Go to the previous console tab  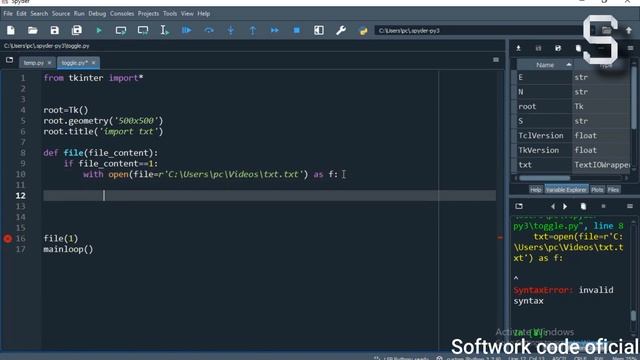(x=553, y=207)
